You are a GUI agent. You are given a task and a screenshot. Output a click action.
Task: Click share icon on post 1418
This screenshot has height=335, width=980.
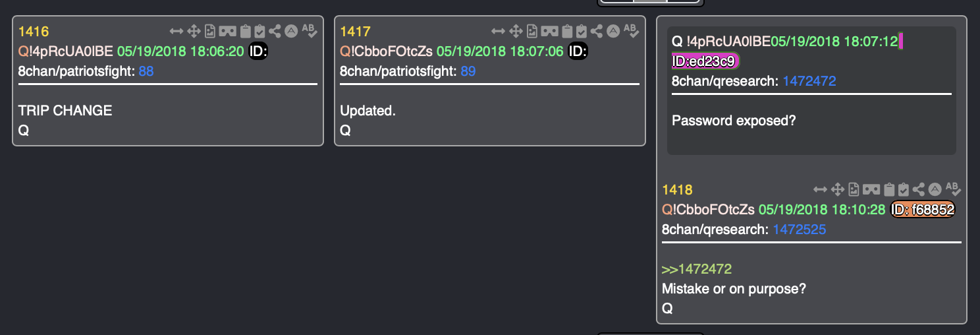pyautogui.click(x=919, y=190)
